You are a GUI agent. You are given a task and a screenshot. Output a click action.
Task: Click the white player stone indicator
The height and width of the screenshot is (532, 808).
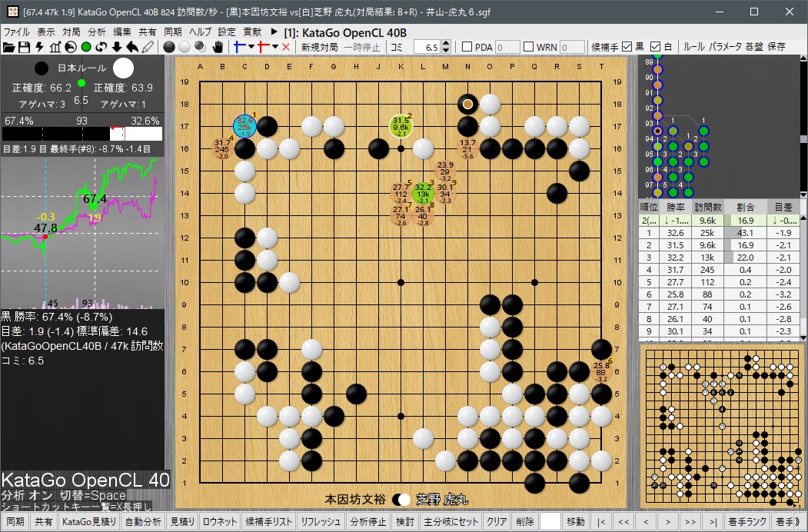tap(123, 68)
